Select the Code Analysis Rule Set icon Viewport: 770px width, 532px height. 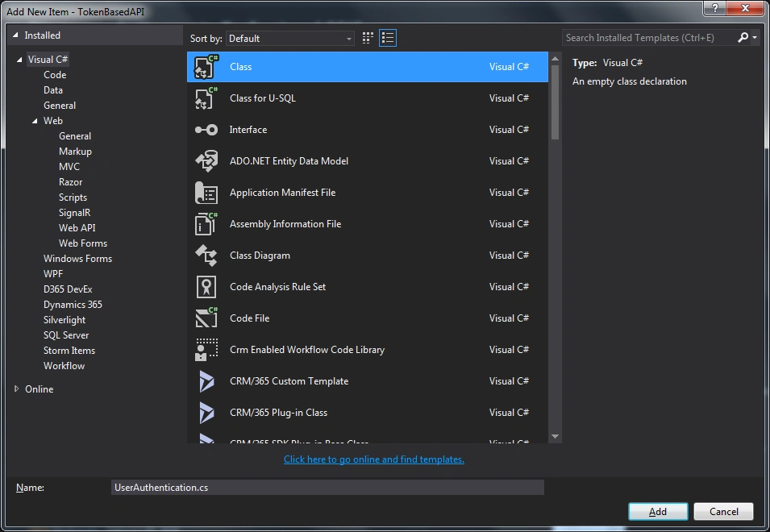pyautogui.click(x=206, y=287)
